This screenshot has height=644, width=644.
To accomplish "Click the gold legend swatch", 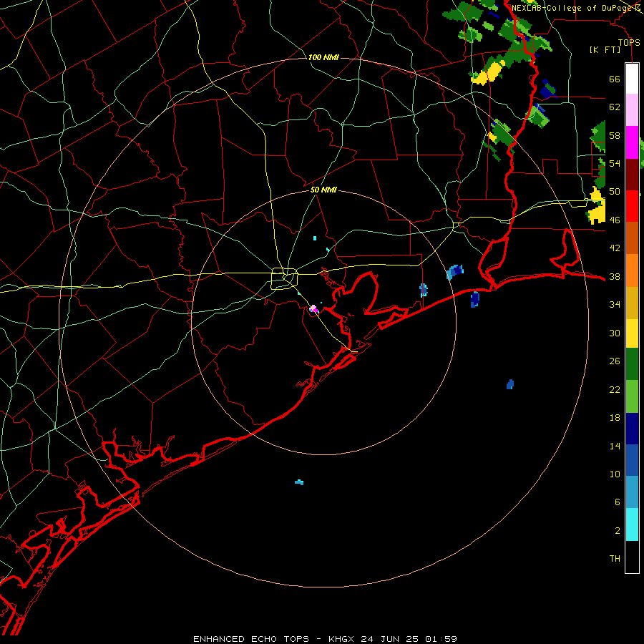I will pos(632,303).
